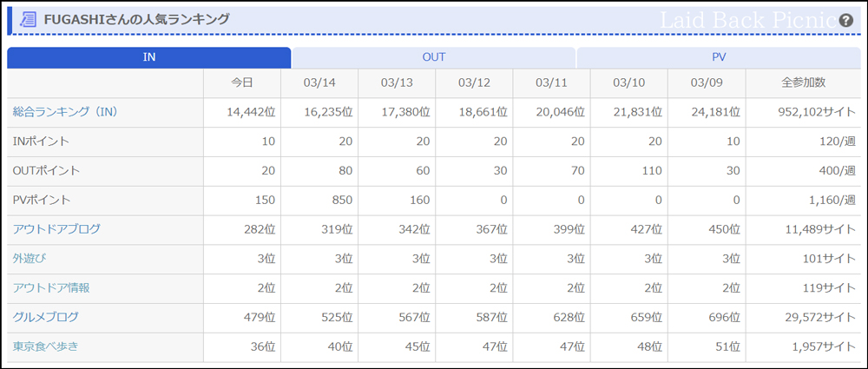This screenshot has height=369, width=868.
Task: Click the 03/13 column header
Action: 397,83
